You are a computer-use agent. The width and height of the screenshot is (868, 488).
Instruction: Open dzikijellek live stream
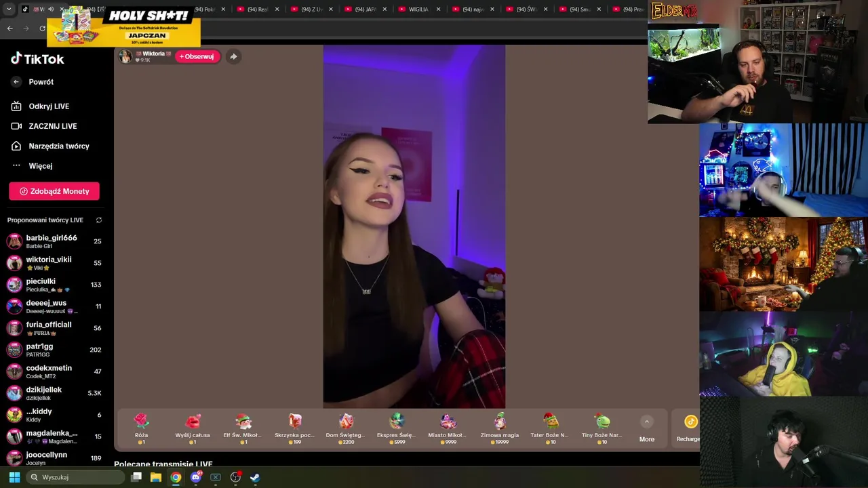[54, 393]
